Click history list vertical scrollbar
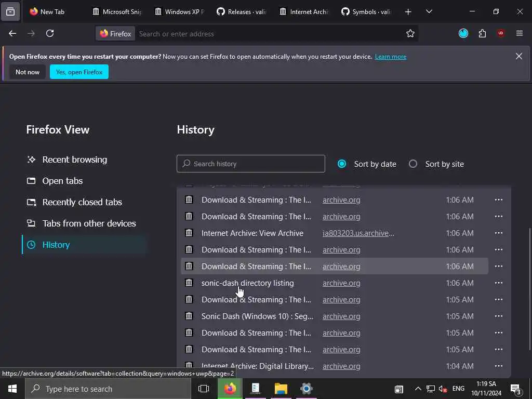This screenshot has width=532, height=399. (x=529, y=289)
